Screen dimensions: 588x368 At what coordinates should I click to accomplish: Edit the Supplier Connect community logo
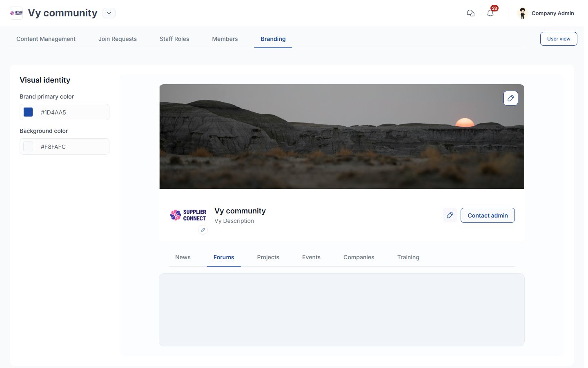203,230
